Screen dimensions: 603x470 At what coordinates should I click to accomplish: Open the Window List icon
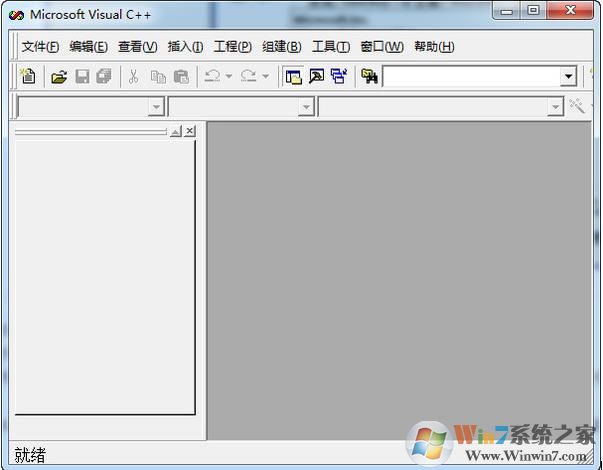pyautogui.click(x=339, y=76)
